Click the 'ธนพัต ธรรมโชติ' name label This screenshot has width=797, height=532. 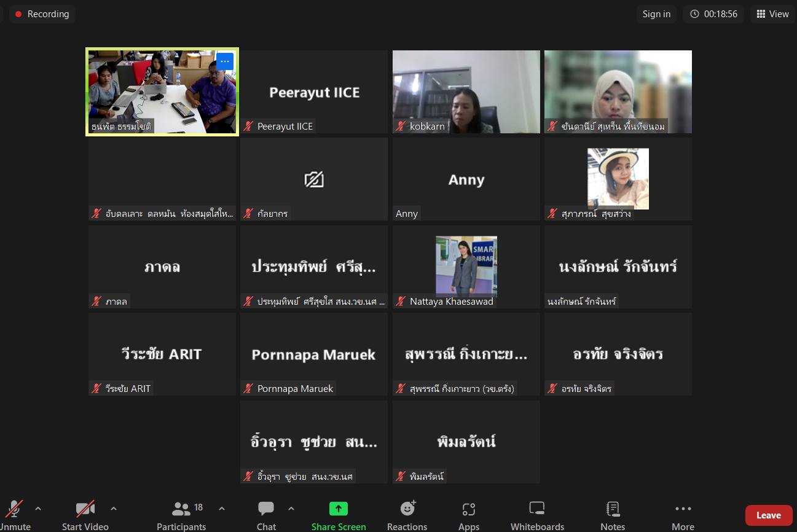(x=121, y=127)
